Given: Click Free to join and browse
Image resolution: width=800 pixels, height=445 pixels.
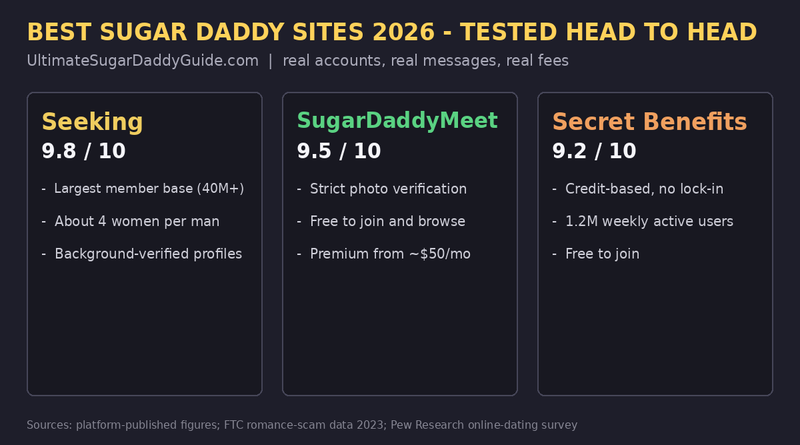Looking at the screenshot, I should tap(387, 221).
